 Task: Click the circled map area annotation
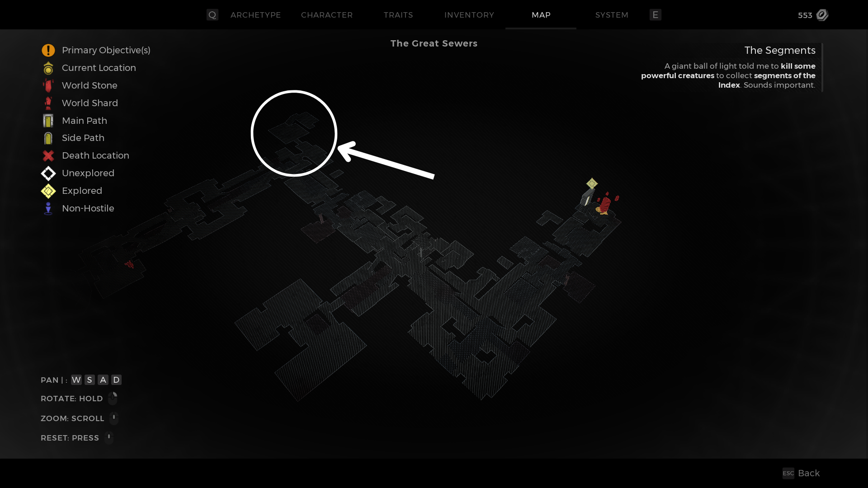tap(293, 133)
